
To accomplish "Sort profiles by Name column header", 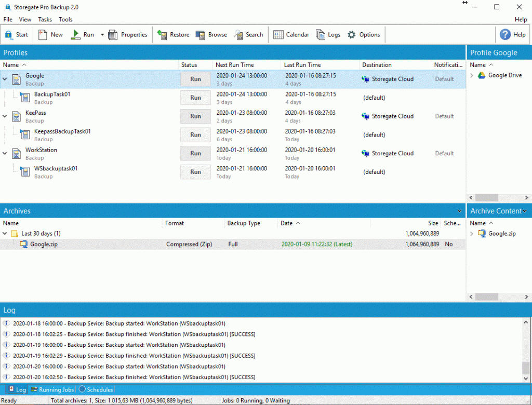I will click(89, 65).
